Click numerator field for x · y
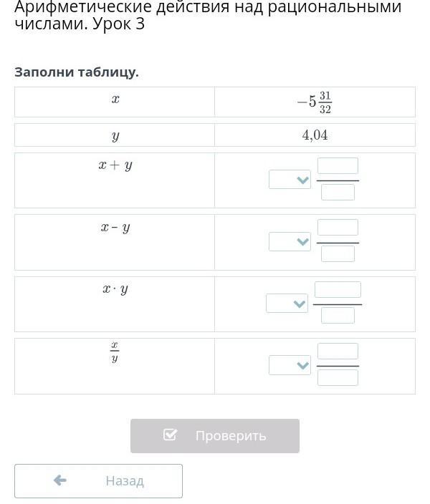This screenshot has width=430, height=504. coord(338,290)
